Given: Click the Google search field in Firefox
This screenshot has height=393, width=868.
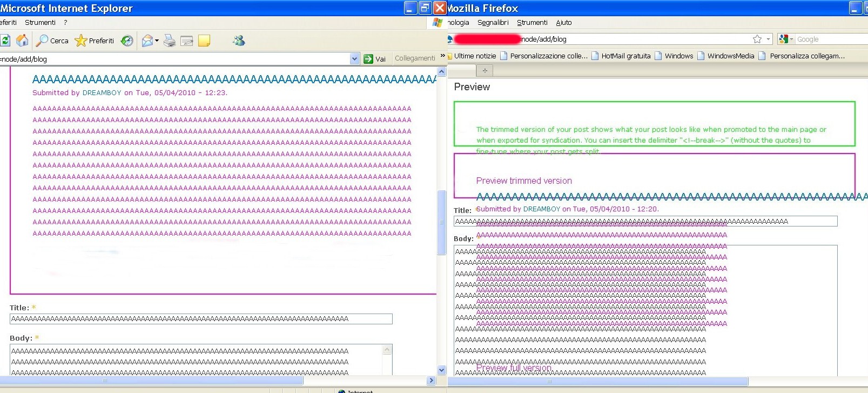Looking at the screenshot, I should click(832, 39).
